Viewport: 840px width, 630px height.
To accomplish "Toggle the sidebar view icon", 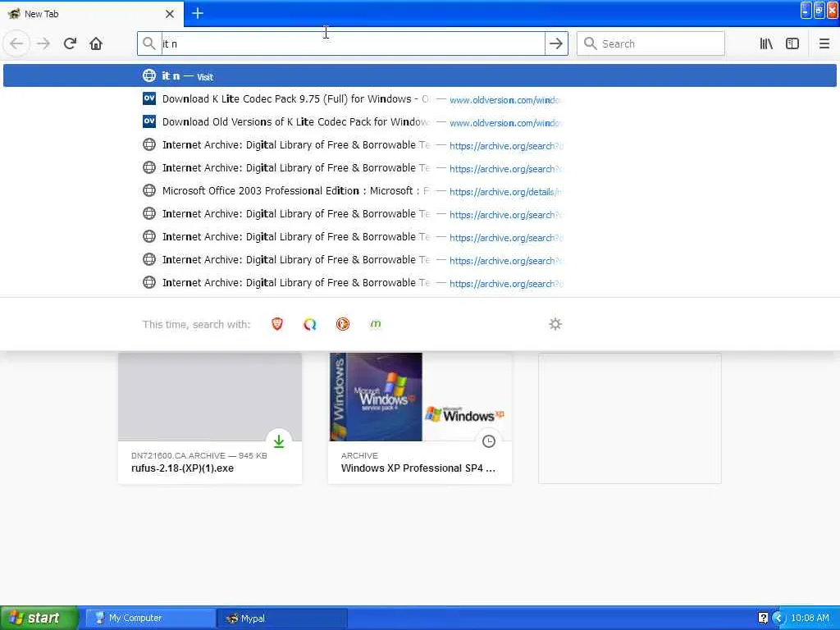I will (x=792, y=43).
